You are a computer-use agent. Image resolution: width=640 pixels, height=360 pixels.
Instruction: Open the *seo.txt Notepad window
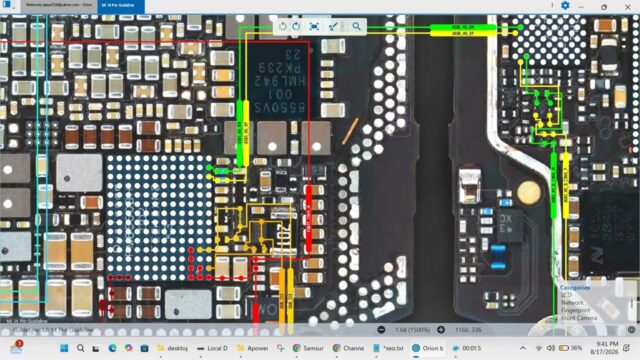pyautogui.click(x=388, y=348)
